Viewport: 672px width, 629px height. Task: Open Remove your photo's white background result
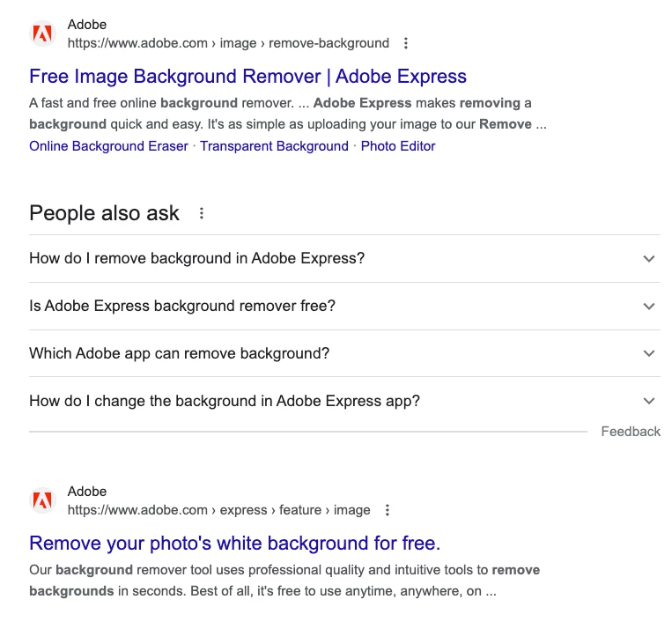click(x=234, y=544)
